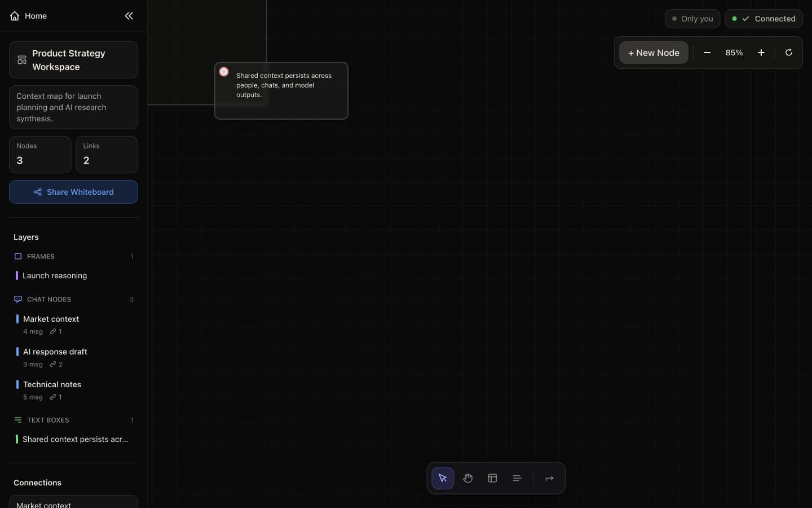Select the Launch reasoning frame layer
The width and height of the screenshot is (812, 508).
point(73,275)
